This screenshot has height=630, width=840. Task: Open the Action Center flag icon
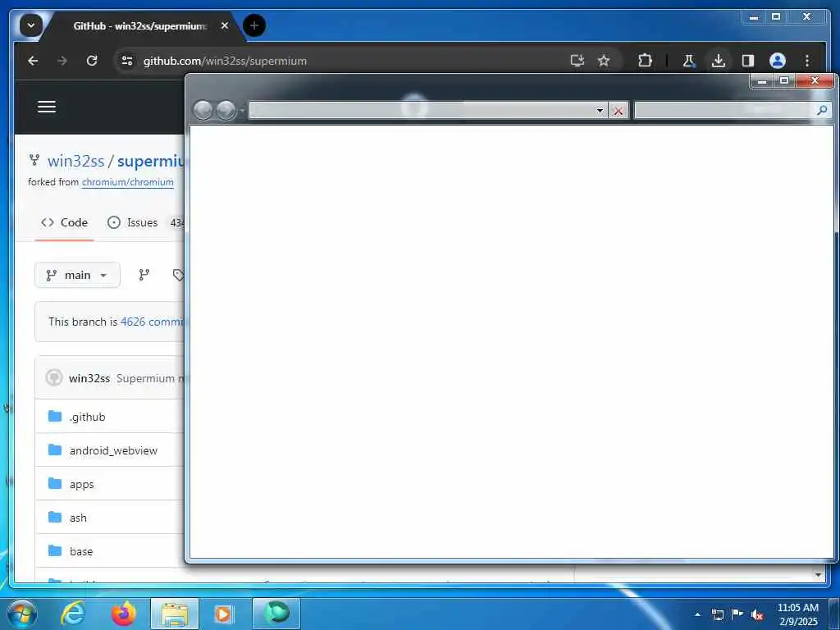[737, 614]
